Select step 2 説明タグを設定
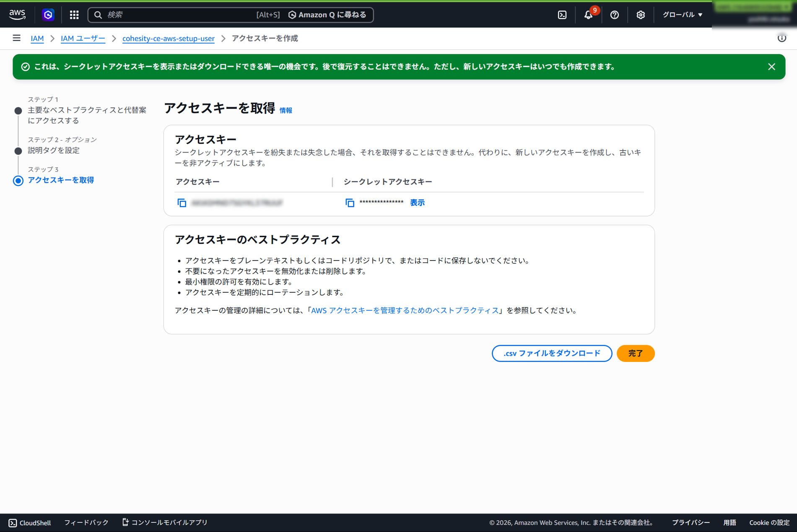Screen dimensions: 797x532 click(x=54, y=150)
